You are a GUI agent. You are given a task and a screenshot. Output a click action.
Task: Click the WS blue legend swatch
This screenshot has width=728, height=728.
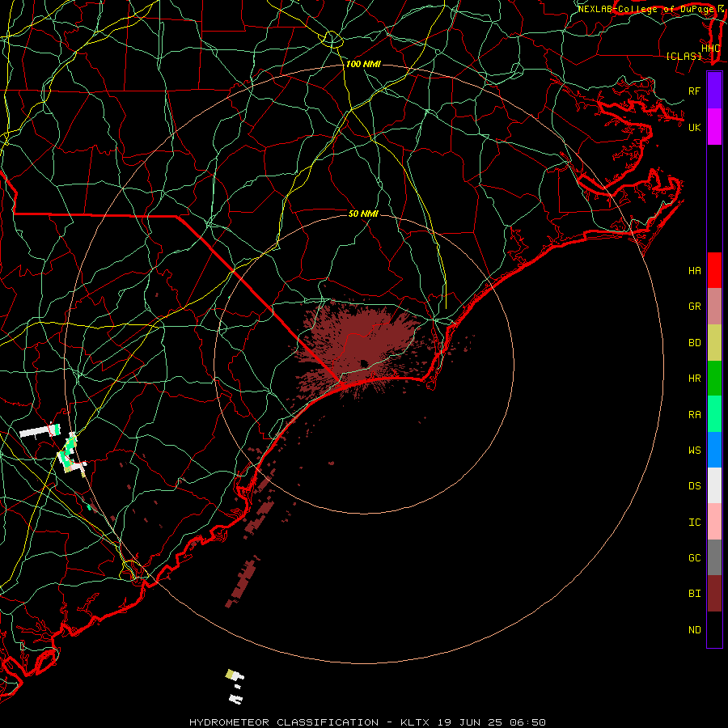click(x=714, y=450)
